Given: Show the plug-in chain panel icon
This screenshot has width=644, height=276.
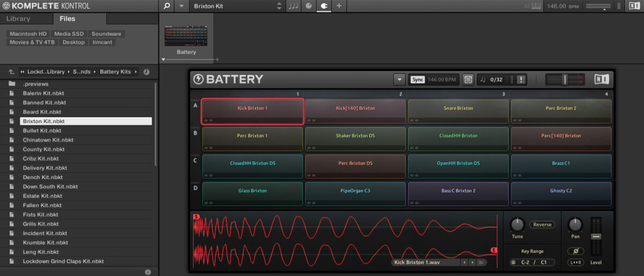Looking at the screenshot, I should [324, 6].
